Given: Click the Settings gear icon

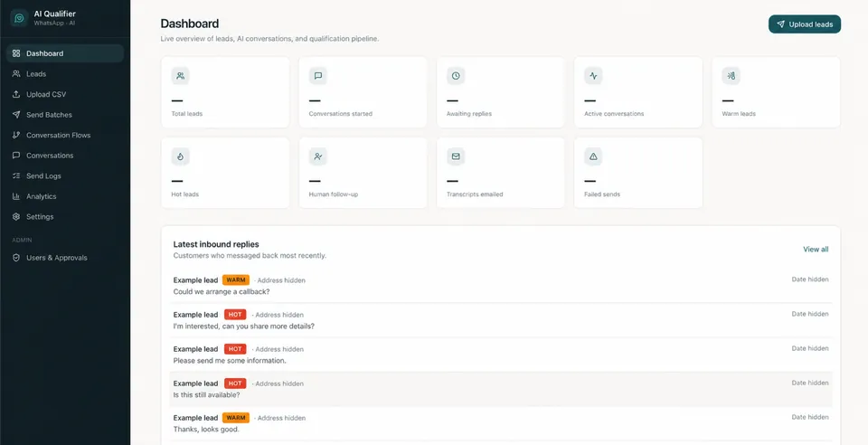Looking at the screenshot, I should (16, 217).
